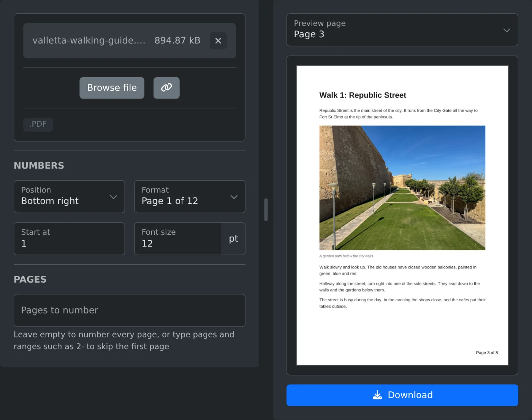Click the Walk 1: Republic Street heading
The width and height of the screenshot is (532, 420).
[363, 95]
